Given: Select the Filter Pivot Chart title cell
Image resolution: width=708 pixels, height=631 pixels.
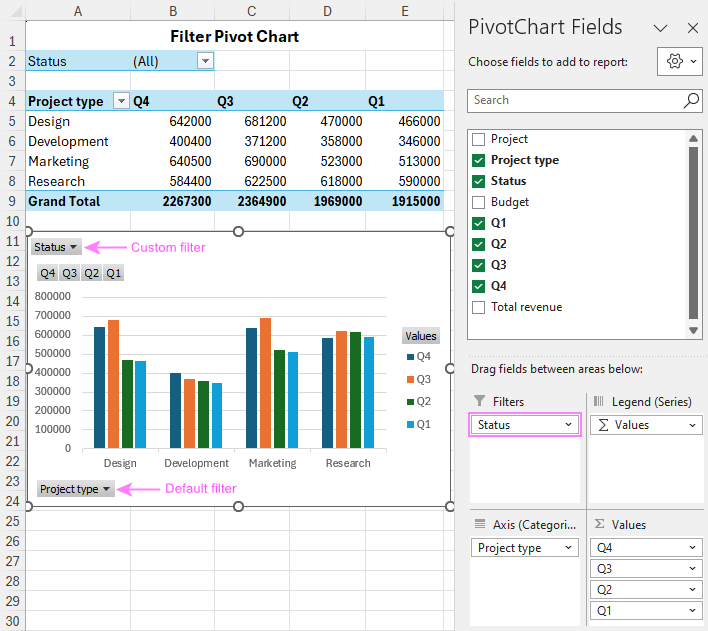Looking at the screenshot, I should (235, 36).
